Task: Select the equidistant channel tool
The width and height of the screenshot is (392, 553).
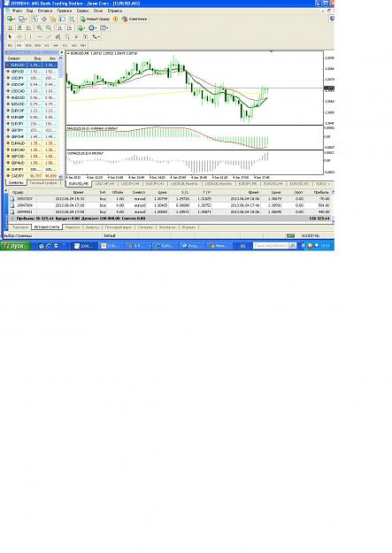Action: [58, 36]
